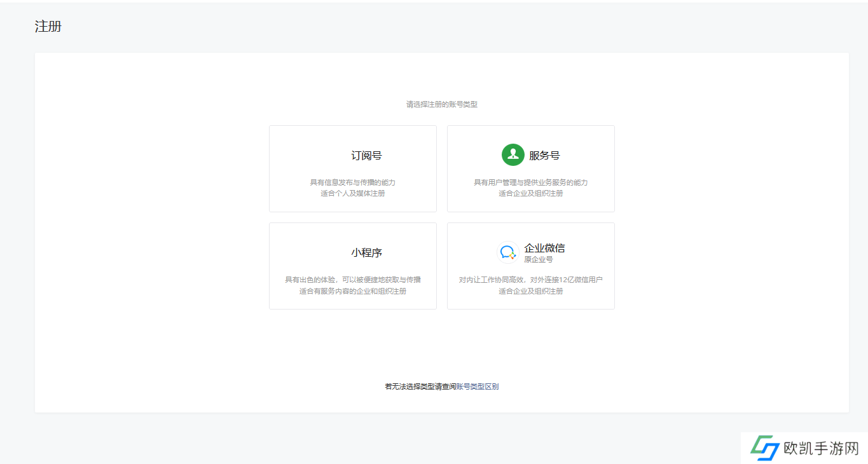Click the 企业微信 chat bubble logo
This screenshot has width=868, height=464.
[x=507, y=252]
